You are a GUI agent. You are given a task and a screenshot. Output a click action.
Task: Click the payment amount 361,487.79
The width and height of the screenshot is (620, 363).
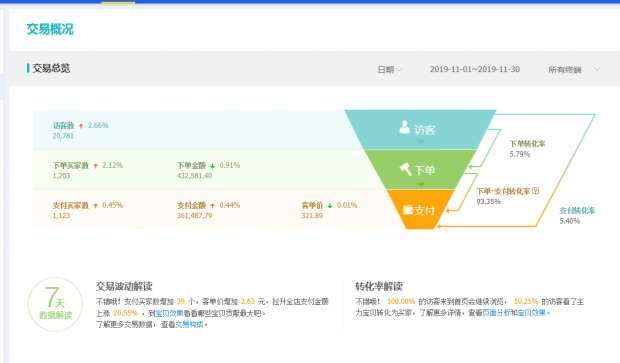point(195,216)
